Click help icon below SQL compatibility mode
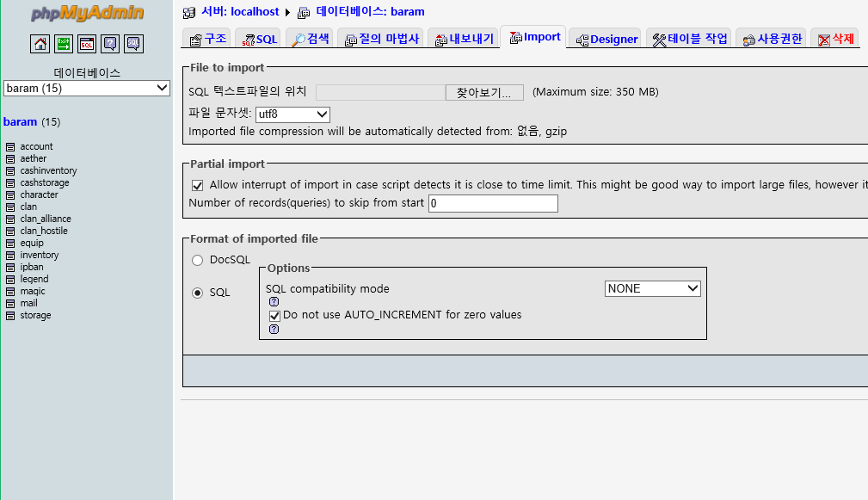 click(x=274, y=302)
